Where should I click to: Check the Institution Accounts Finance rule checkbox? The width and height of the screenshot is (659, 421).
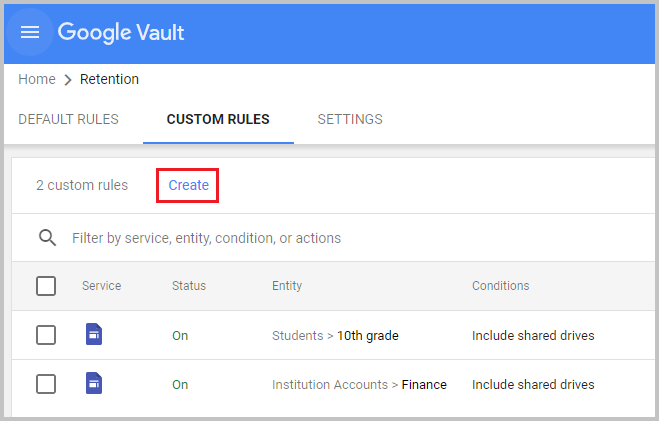(x=46, y=384)
